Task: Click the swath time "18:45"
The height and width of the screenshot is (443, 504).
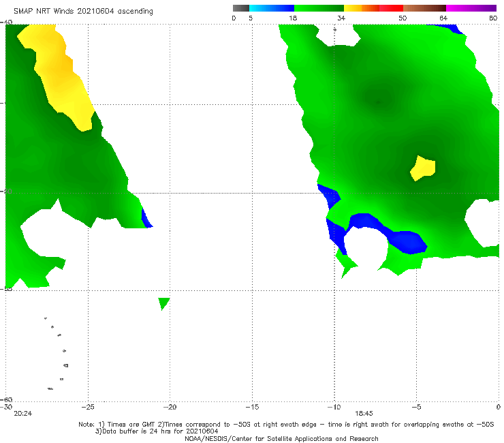Action: pos(364,414)
